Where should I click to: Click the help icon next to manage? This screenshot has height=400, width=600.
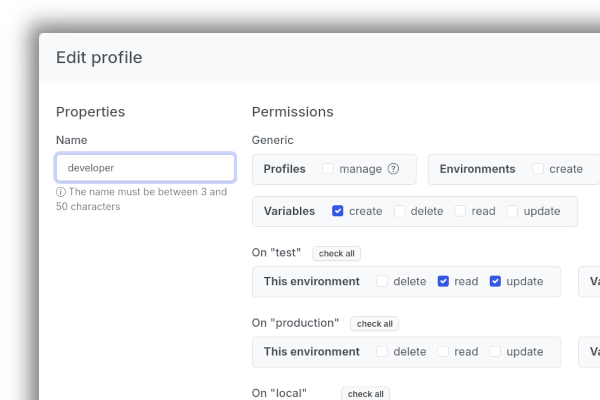393,169
